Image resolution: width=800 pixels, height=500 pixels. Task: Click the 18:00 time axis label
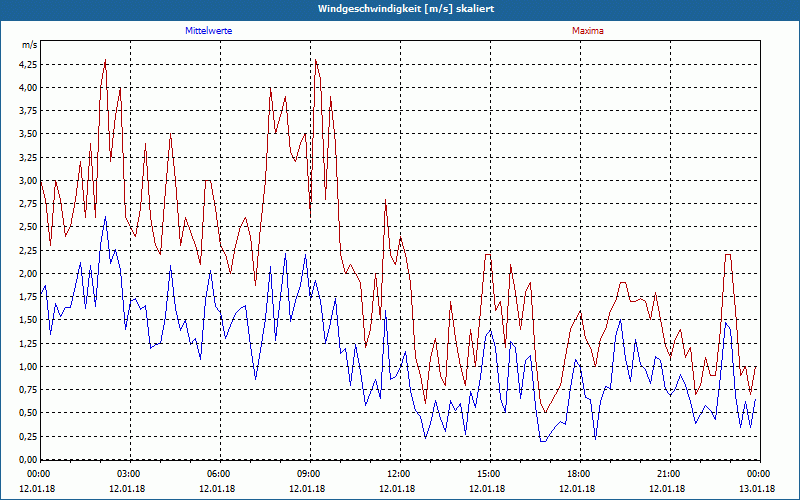[x=580, y=474]
